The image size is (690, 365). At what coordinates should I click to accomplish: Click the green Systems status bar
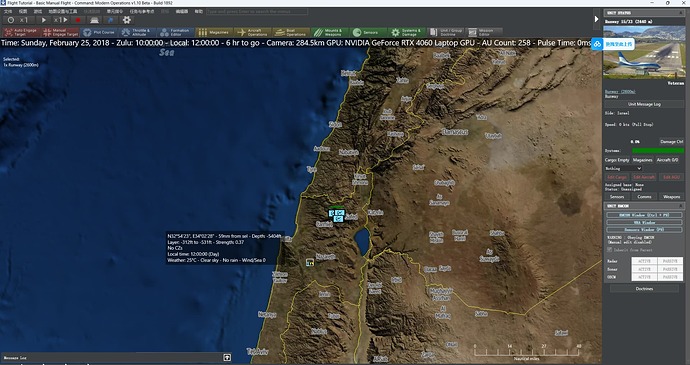click(x=658, y=151)
